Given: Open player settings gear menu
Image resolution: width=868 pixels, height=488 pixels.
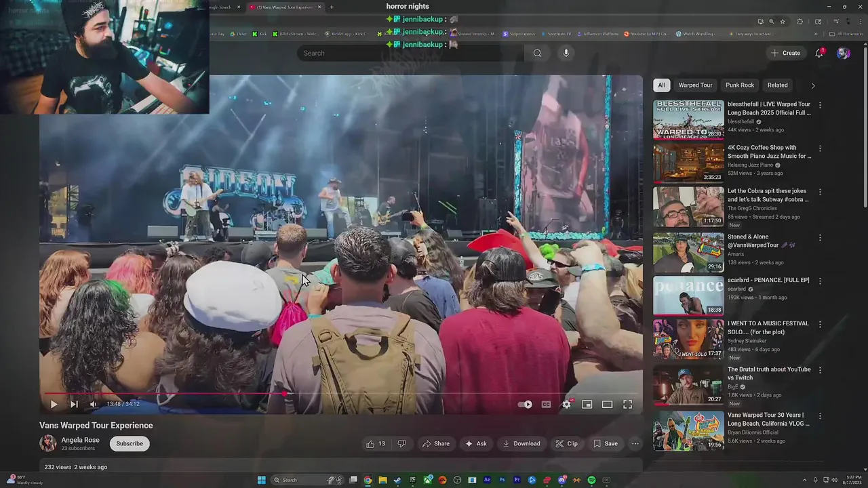Looking at the screenshot, I should (x=567, y=404).
